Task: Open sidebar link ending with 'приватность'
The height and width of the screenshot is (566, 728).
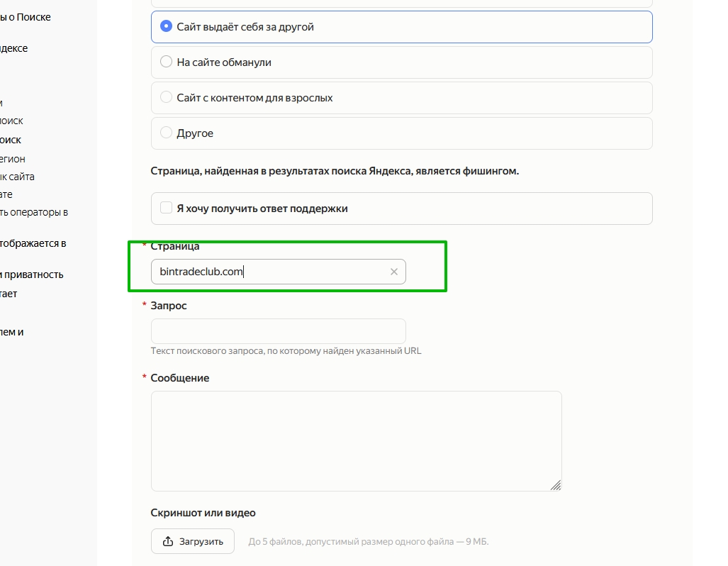Action: [x=32, y=274]
